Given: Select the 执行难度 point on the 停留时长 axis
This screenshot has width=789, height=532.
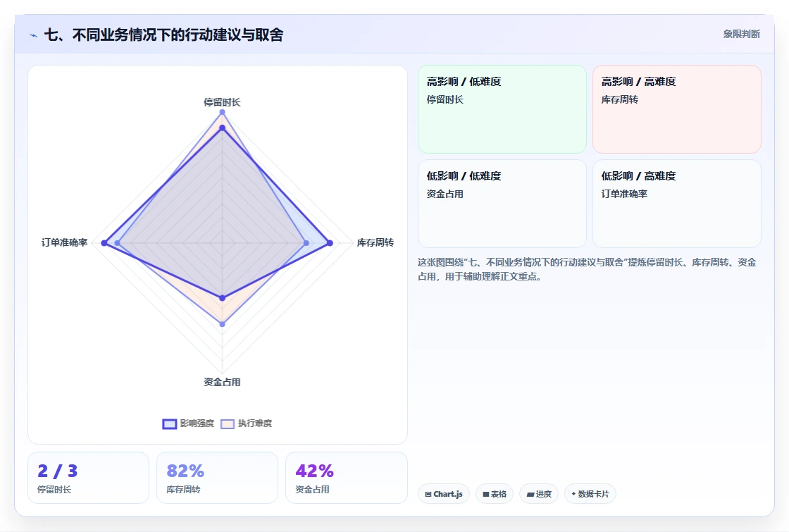Looking at the screenshot, I should click(x=223, y=112).
